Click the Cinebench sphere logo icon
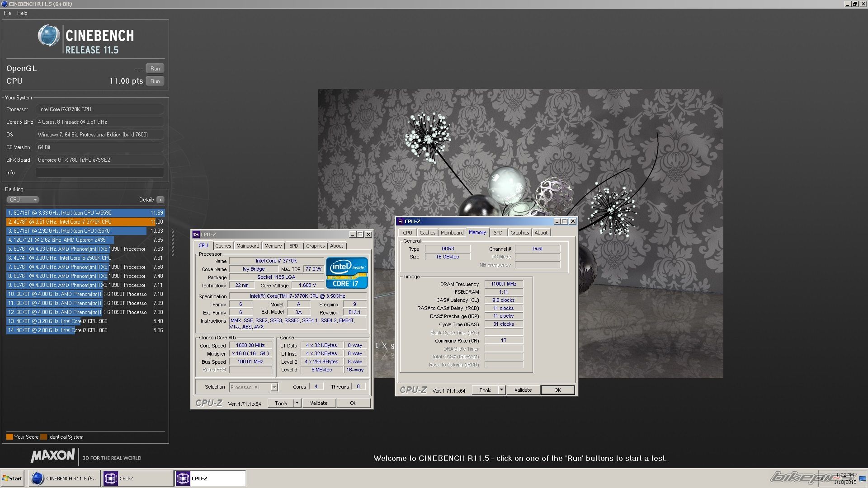 click(48, 36)
